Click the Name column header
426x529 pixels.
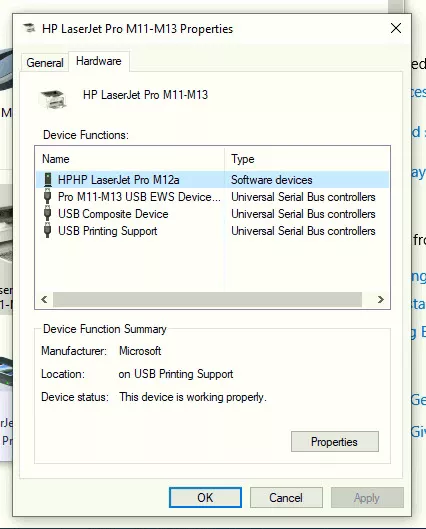[130, 159]
